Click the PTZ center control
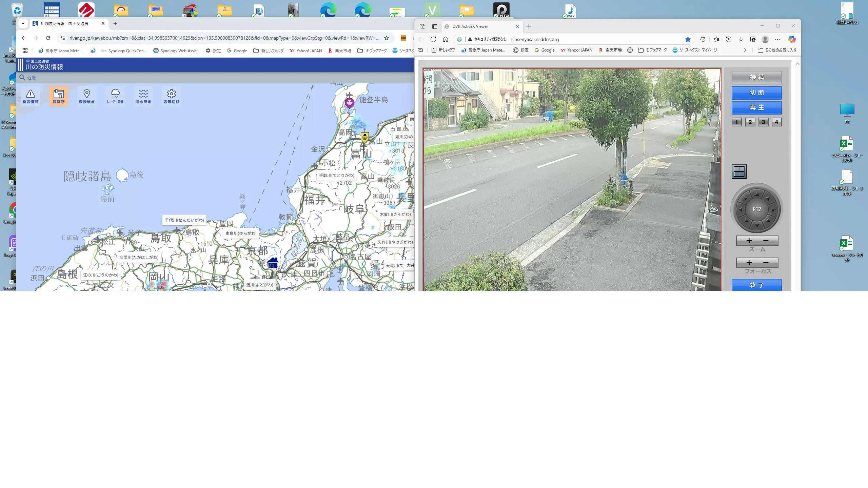The height and width of the screenshot is (488, 868). point(757,209)
